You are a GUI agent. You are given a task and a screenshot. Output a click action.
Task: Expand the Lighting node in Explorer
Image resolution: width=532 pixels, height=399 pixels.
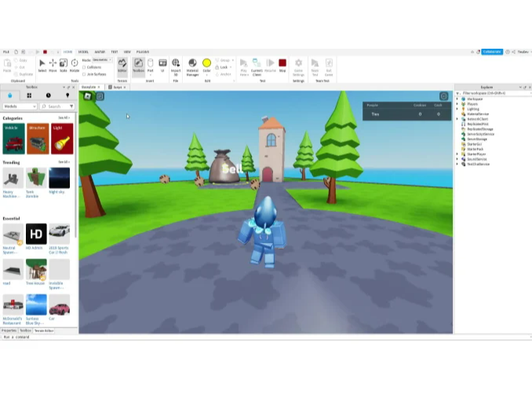(457, 109)
